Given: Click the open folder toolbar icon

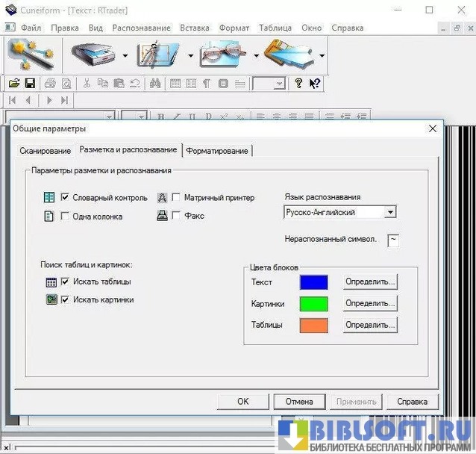Looking at the screenshot, I should tap(15, 84).
